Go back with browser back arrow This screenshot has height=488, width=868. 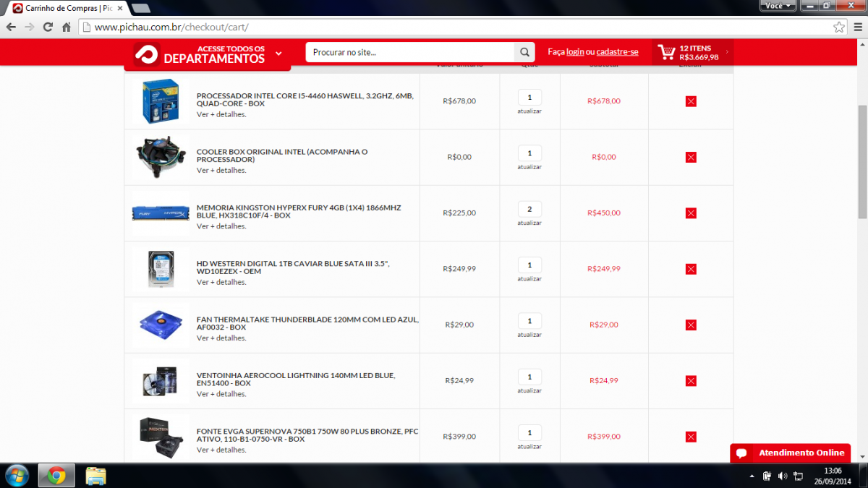(11, 27)
